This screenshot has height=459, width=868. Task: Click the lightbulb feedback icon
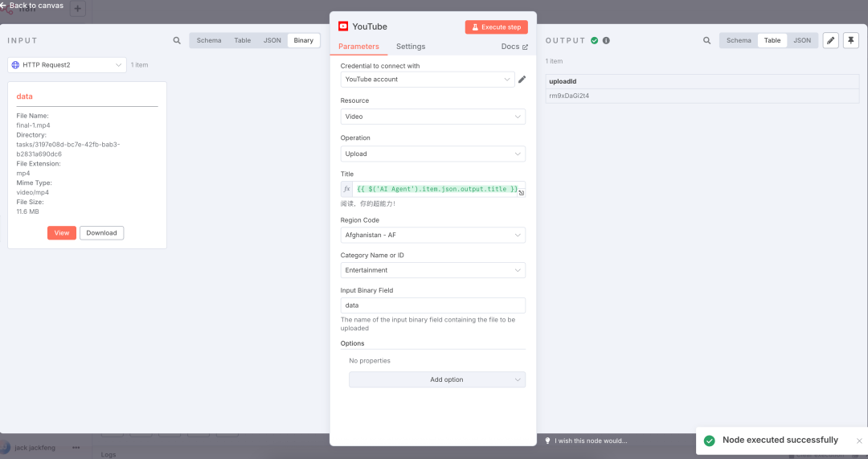coord(547,441)
